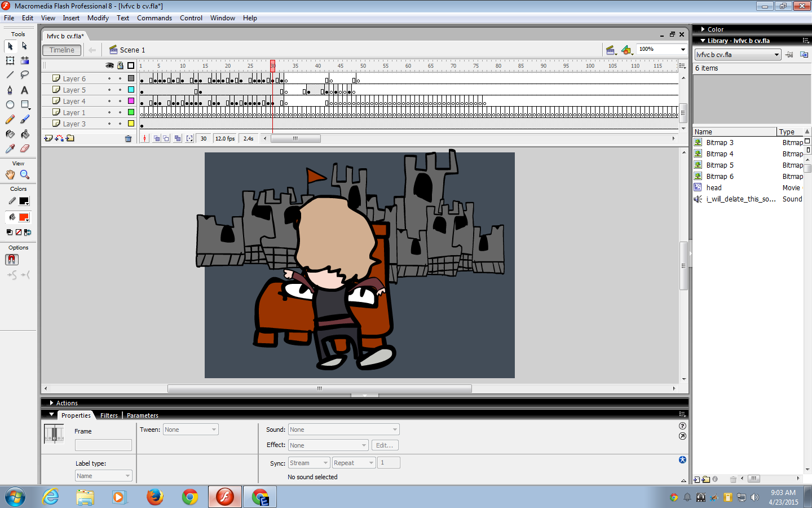The image size is (812, 508).
Task: Open the Insert menu
Action: (71, 18)
